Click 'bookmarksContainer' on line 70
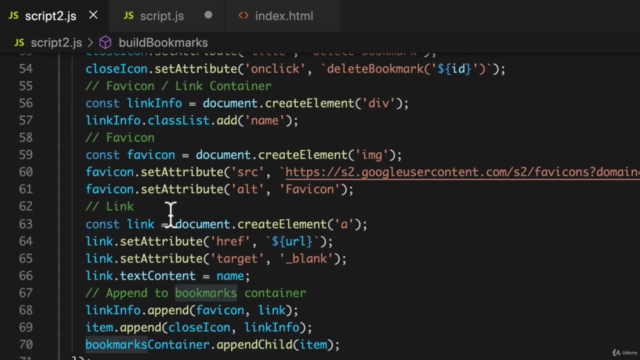Screen dimensions: 640x360 147,345
